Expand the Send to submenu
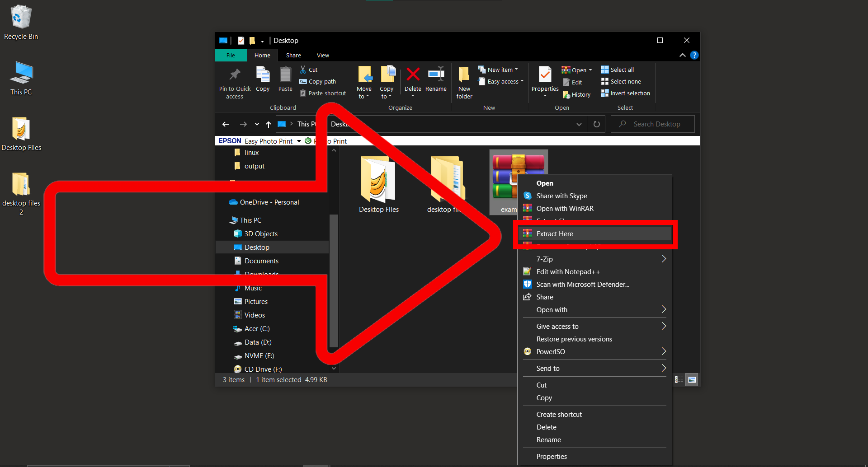Viewport: 868px width, 467px height. pos(594,368)
